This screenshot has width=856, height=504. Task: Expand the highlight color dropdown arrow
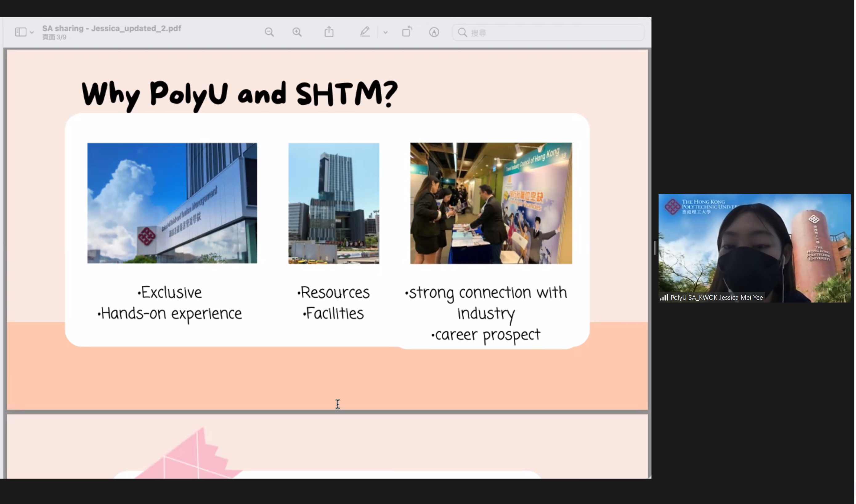pyautogui.click(x=386, y=33)
